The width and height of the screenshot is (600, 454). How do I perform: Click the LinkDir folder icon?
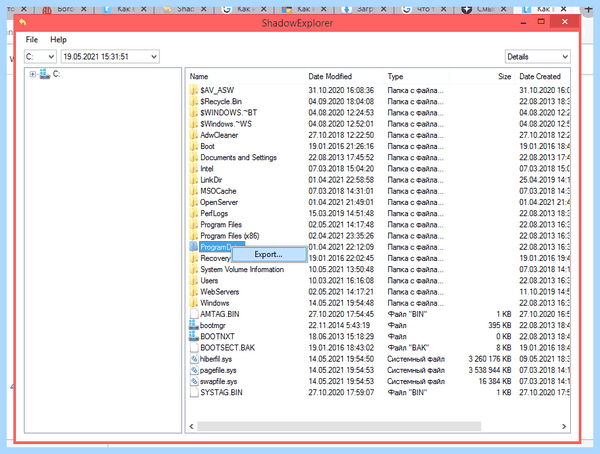coord(194,180)
